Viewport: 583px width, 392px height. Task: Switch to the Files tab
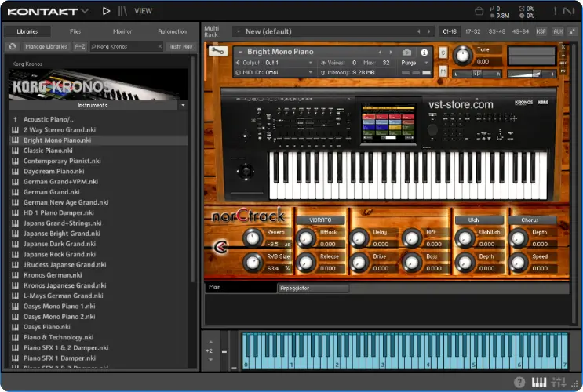coord(75,31)
